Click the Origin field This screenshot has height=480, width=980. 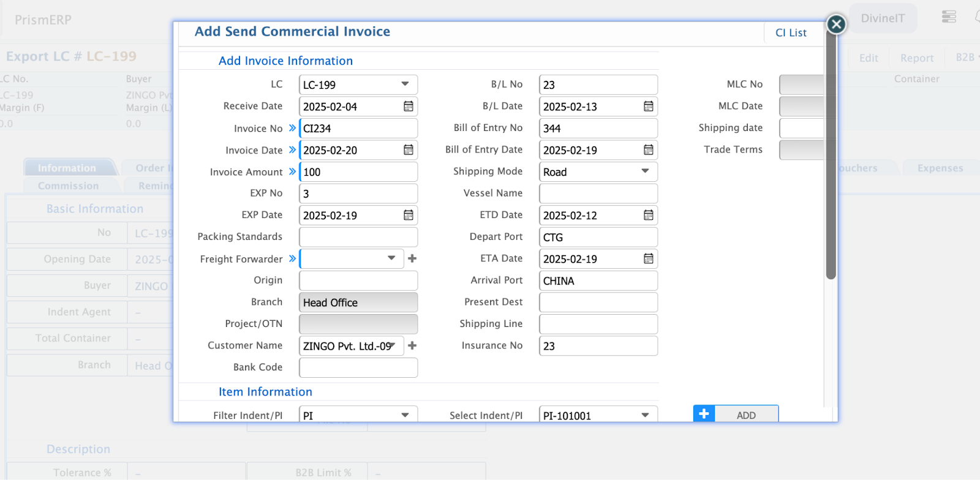click(358, 280)
